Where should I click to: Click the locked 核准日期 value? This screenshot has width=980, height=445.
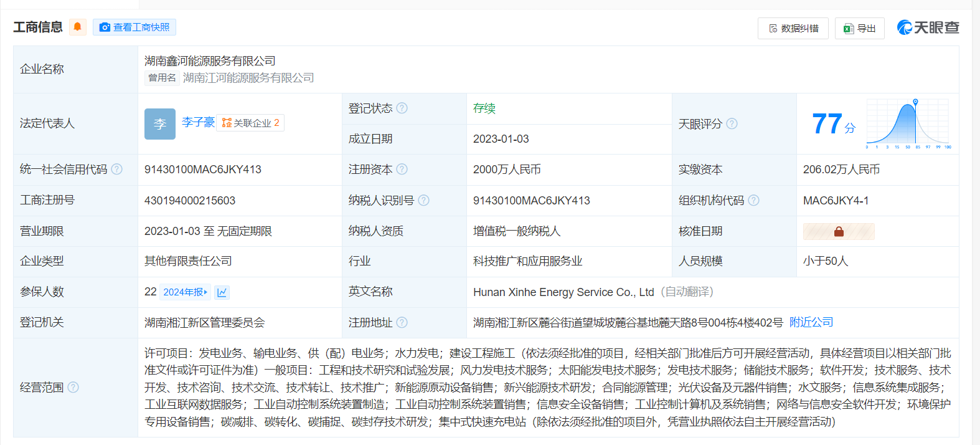[839, 231]
